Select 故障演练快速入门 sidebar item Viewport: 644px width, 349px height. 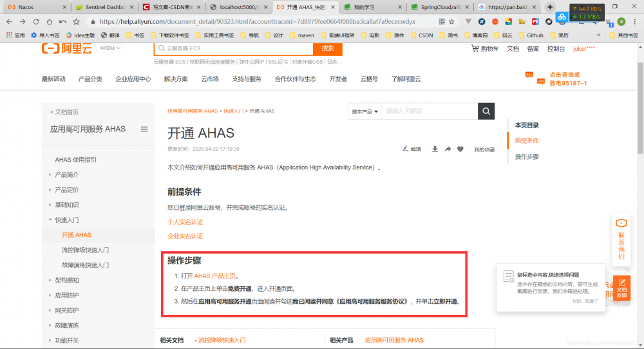tap(85, 265)
